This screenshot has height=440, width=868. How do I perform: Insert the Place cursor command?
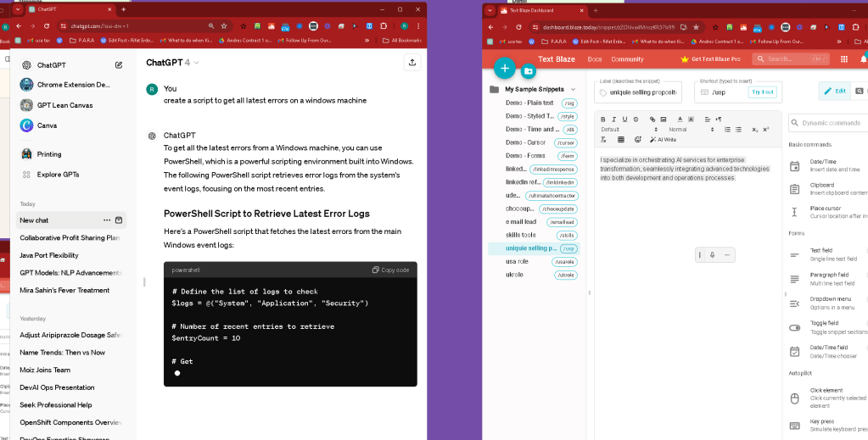click(x=829, y=212)
